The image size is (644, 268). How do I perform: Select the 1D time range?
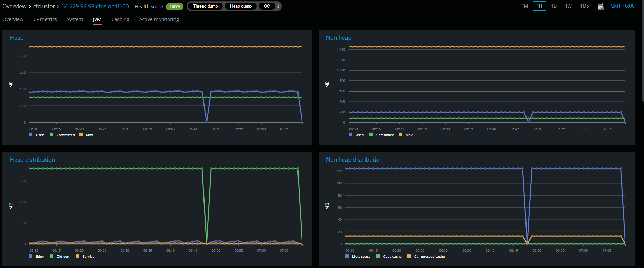click(553, 6)
